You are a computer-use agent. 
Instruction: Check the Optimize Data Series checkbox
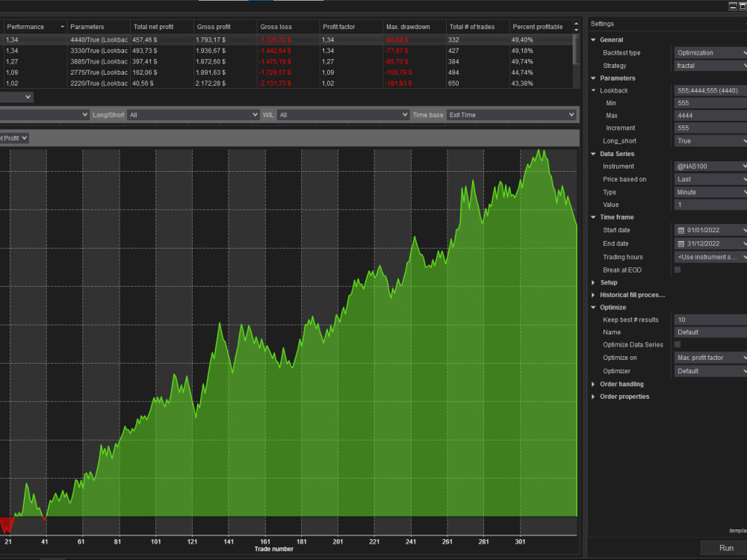coord(678,344)
